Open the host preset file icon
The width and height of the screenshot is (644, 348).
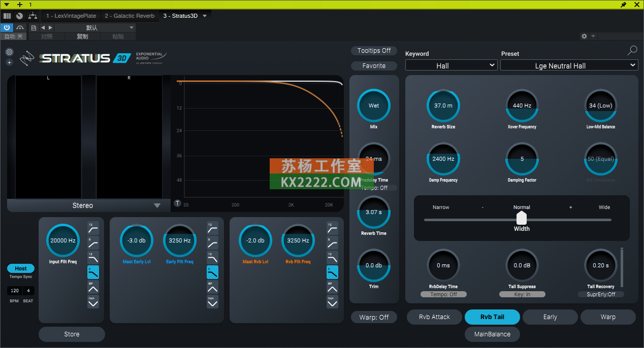tap(34, 27)
